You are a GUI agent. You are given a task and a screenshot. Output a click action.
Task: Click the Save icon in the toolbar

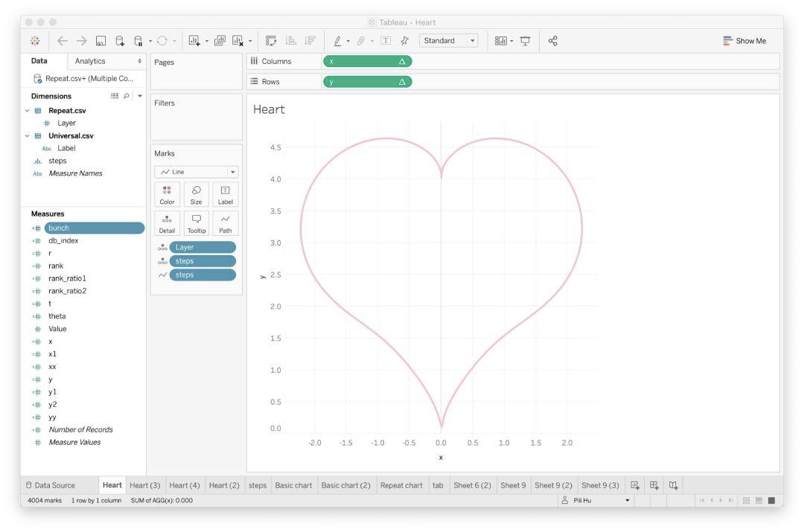(100, 41)
